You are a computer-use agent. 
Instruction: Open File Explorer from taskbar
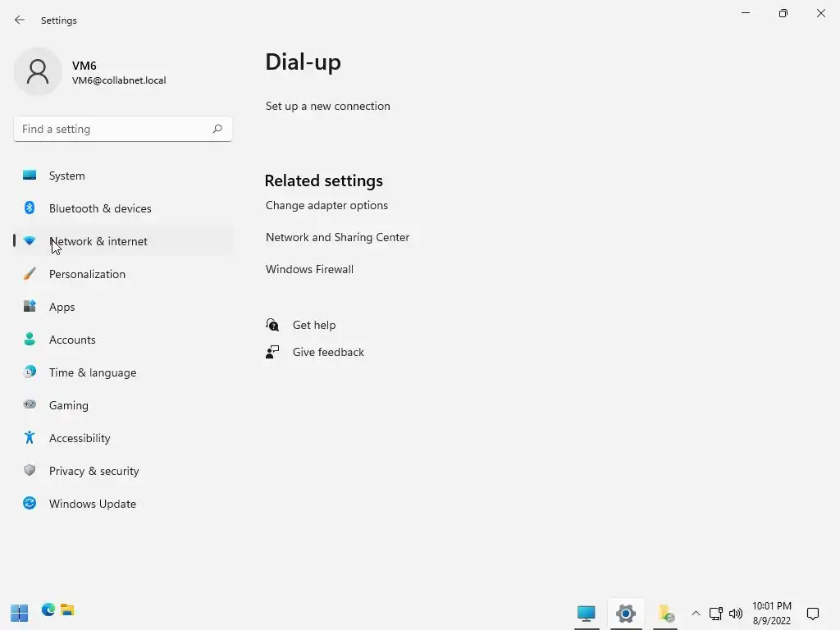67,609
